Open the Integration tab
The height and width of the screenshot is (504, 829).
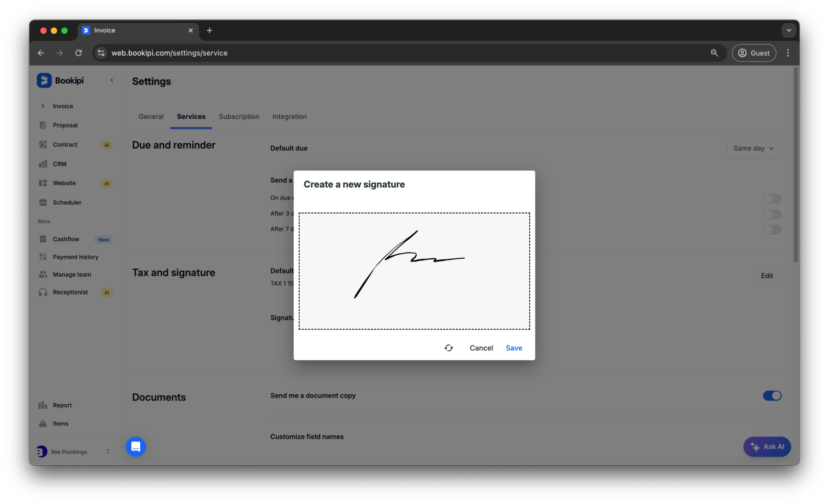tap(289, 117)
